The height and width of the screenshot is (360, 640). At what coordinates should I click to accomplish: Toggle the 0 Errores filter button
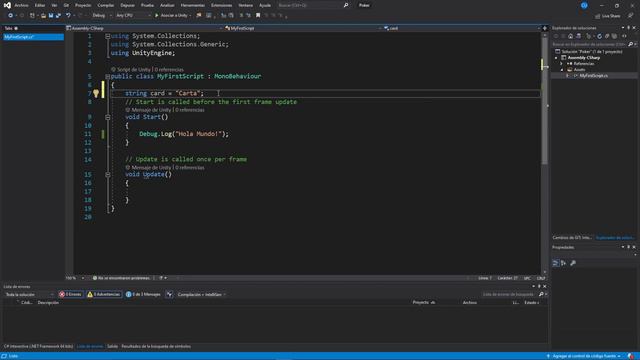coord(71,294)
